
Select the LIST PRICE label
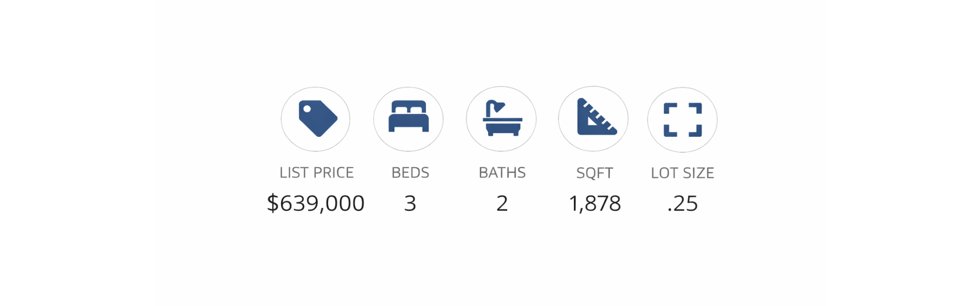316,173
